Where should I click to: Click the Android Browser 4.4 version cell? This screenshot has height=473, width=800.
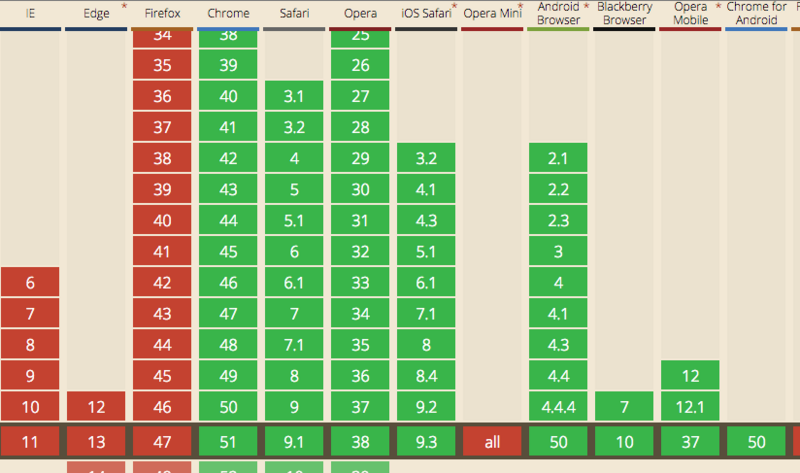558,376
